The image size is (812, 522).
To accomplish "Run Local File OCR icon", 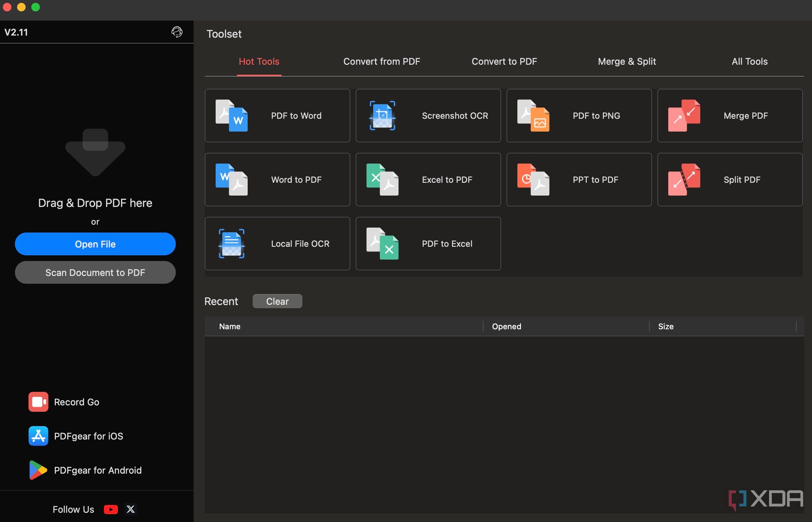I will [231, 244].
